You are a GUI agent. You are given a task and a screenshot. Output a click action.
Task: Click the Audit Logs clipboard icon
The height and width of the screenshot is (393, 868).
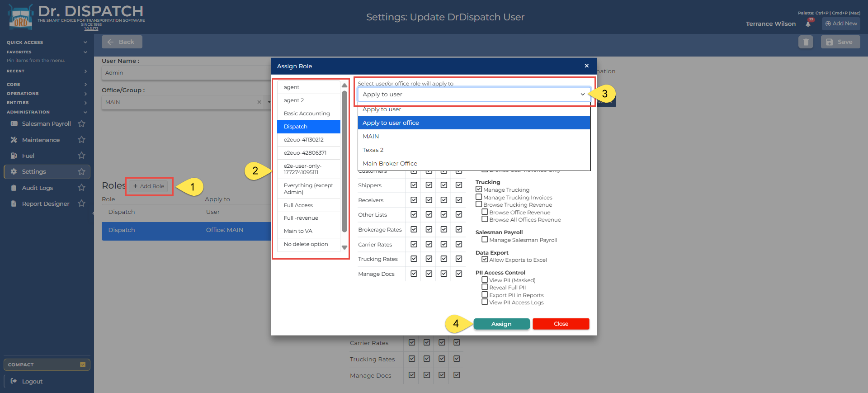click(x=14, y=188)
